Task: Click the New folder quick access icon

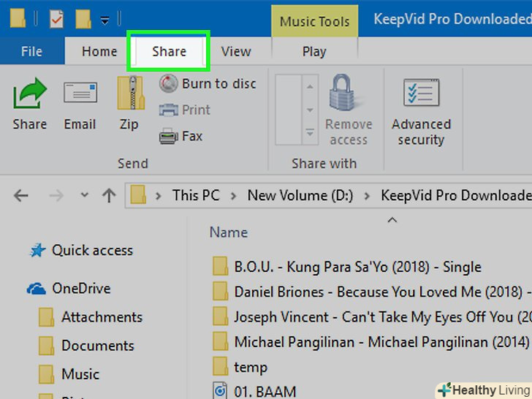Action: click(x=83, y=19)
